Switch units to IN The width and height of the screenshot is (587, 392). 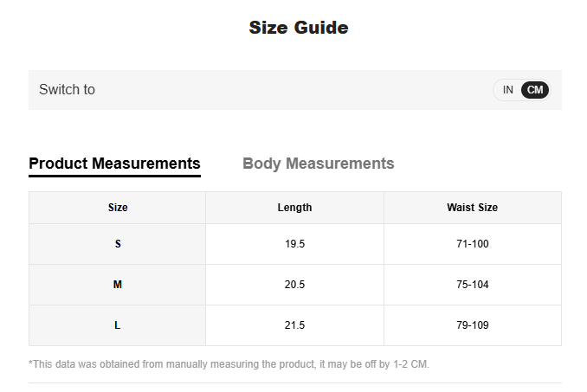point(508,90)
